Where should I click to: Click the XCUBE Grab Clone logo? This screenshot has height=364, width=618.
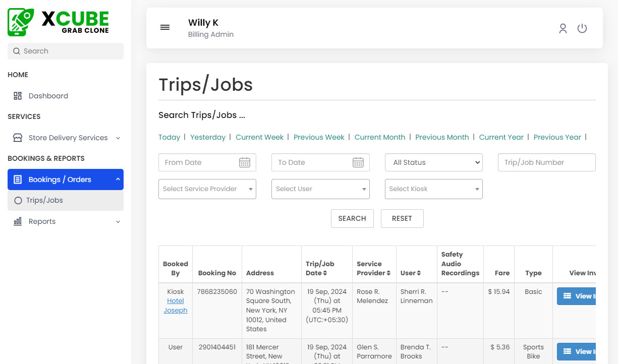point(59,22)
